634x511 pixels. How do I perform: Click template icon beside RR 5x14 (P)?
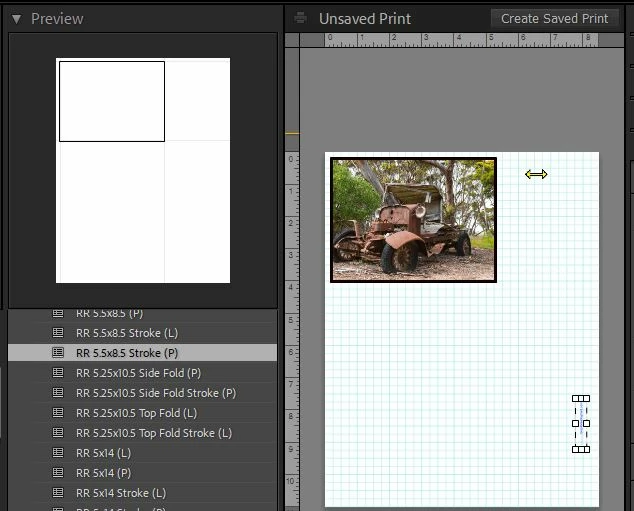pos(58,473)
